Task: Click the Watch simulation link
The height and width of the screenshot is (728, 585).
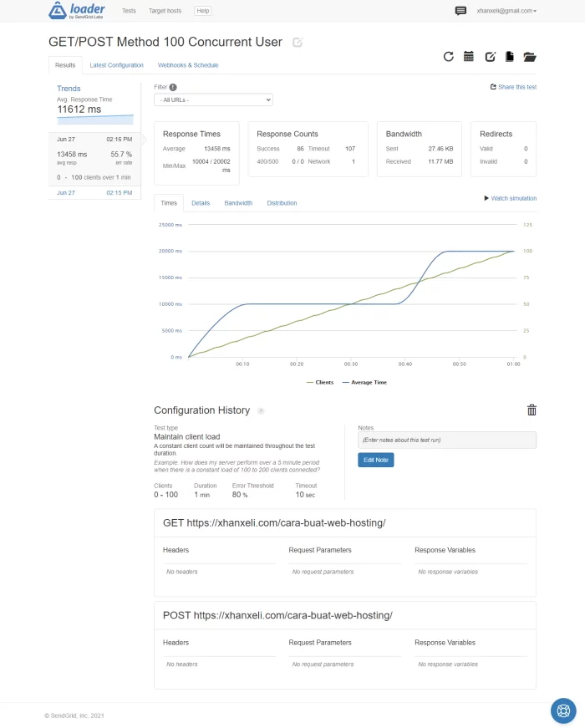Action: [x=511, y=198]
